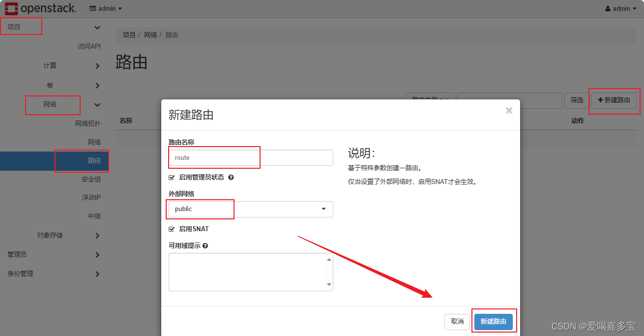Click the filter search input field

509,100
